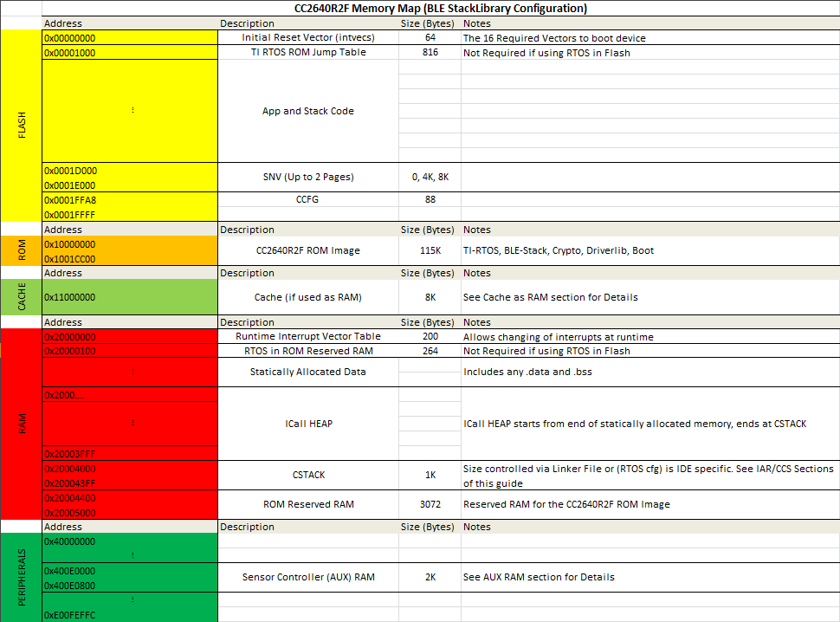Click the size cell 264
The width and height of the screenshot is (840, 622).
(x=430, y=351)
